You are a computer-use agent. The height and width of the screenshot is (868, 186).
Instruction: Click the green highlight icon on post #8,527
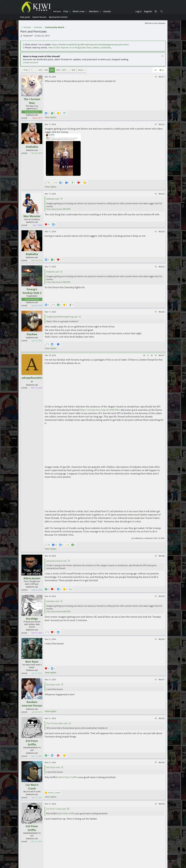tap(148, 355)
